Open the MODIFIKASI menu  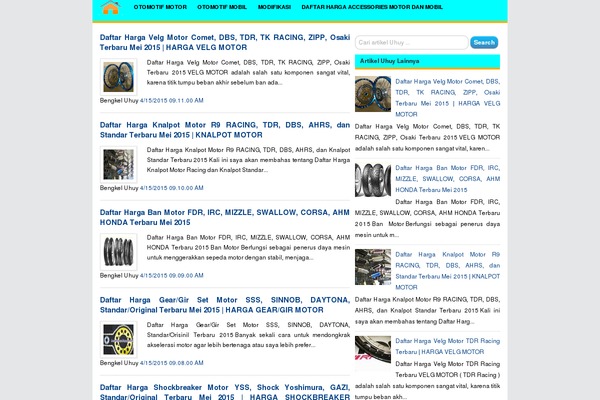(274, 7)
